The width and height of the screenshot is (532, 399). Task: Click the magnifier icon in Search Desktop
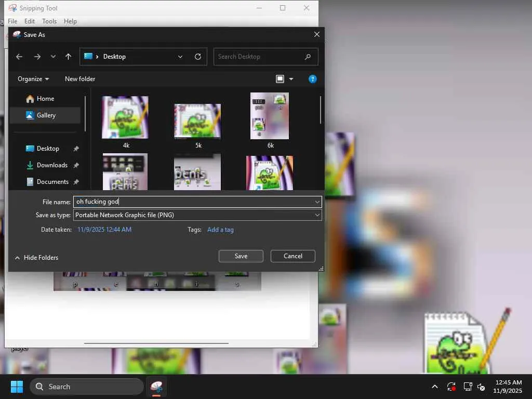(308, 57)
